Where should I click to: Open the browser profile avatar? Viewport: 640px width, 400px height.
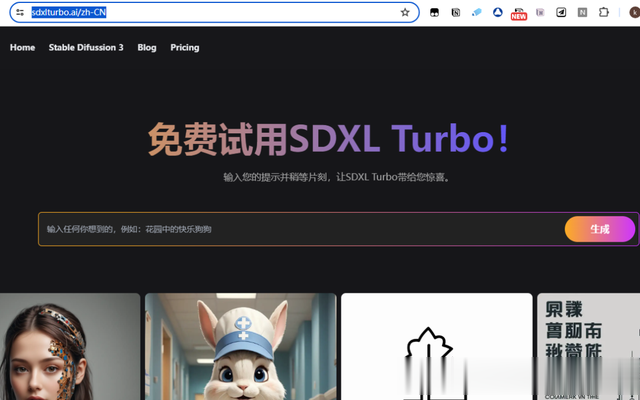(635, 13)
